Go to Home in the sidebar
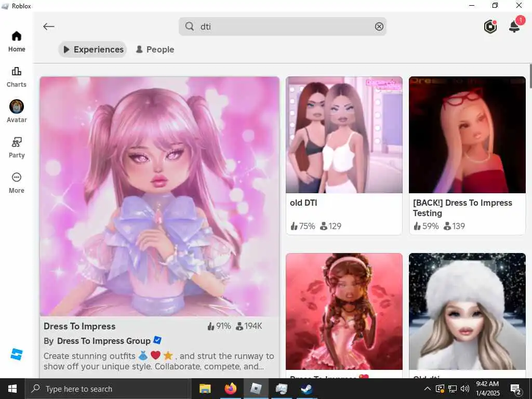The width and height of the screenshot is (532, 399). coord(17,42)
